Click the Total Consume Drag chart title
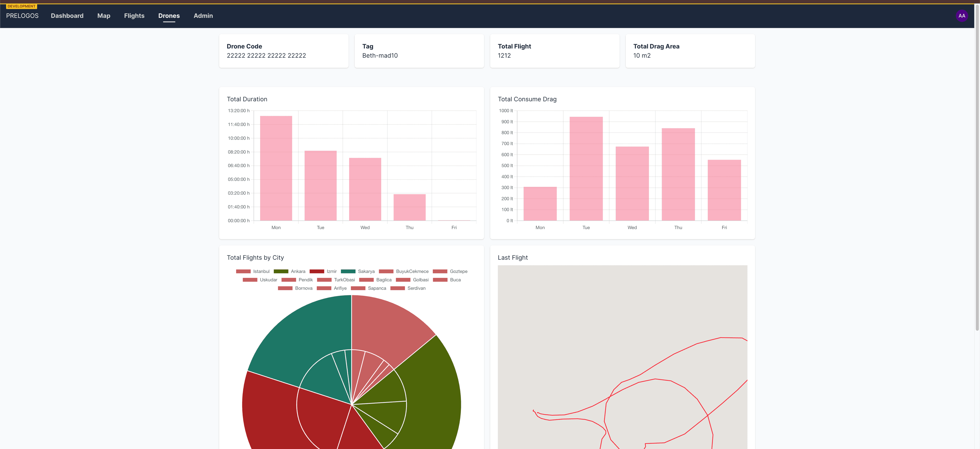 pyautogui.click(x=527, y=99)
